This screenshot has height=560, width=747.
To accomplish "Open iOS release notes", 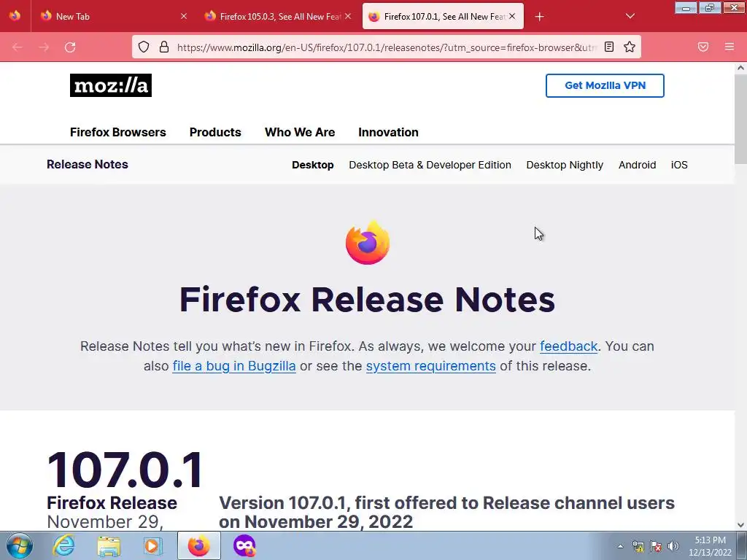I will point(679,165).
